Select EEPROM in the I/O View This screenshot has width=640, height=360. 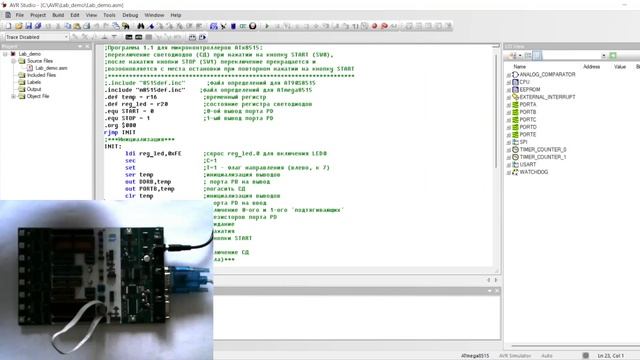(x=530, y=89)
